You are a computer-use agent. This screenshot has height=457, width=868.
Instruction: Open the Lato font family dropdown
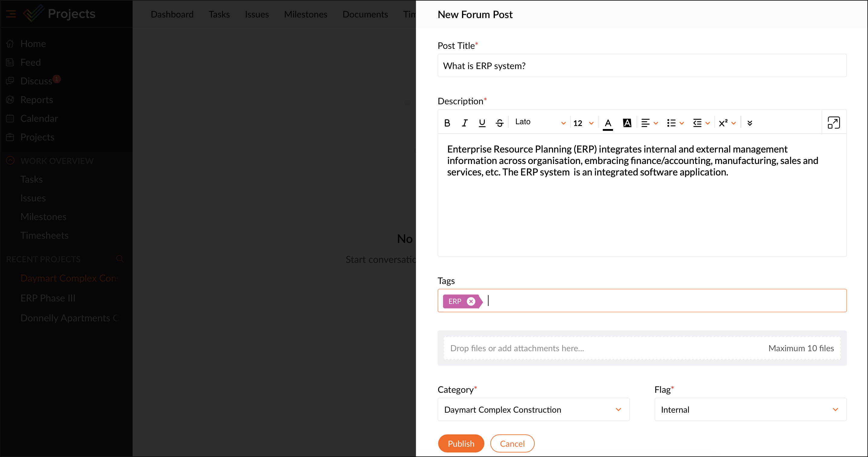pyautogui.click(x=540, y=122)
